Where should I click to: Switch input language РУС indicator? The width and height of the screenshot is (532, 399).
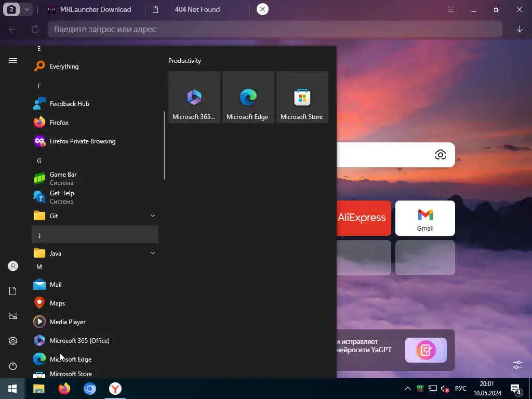click(460, 389)
